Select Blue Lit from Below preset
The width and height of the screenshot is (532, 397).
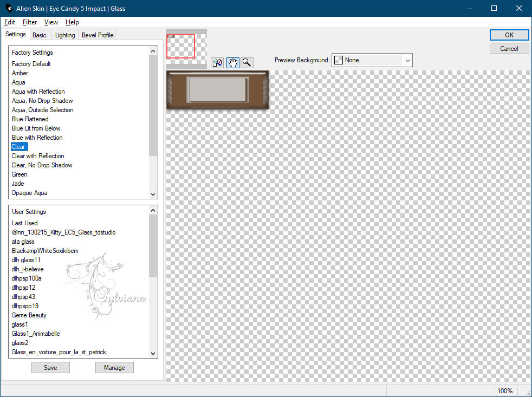(36, 128)
